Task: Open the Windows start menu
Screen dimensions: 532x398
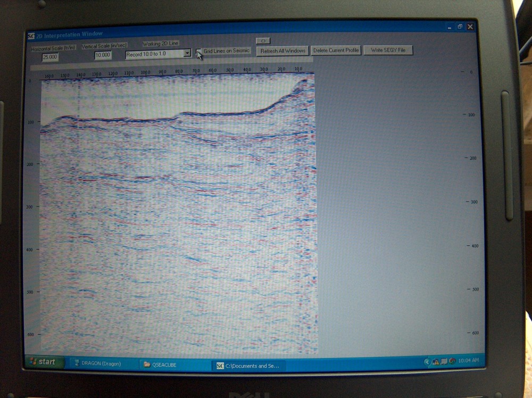Action: [x=44, y=362]
